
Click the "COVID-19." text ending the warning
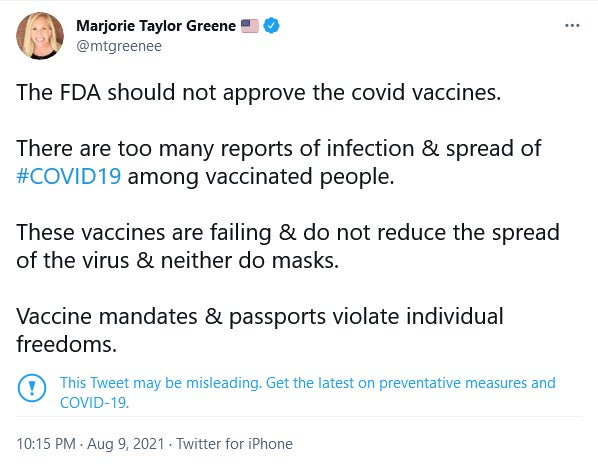coord(95,403)
